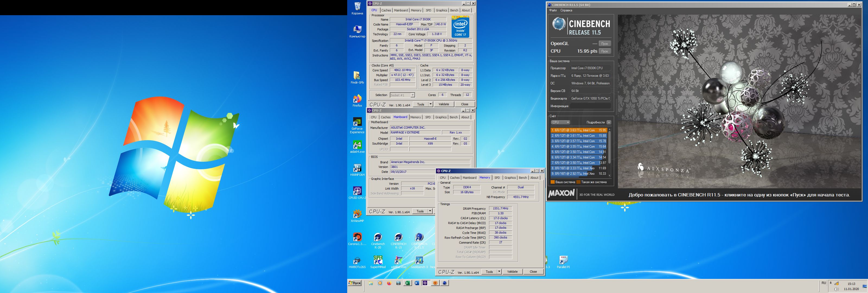
Task: Open the Корзина recycle bin desktop icon
Action: coord(357,9)
